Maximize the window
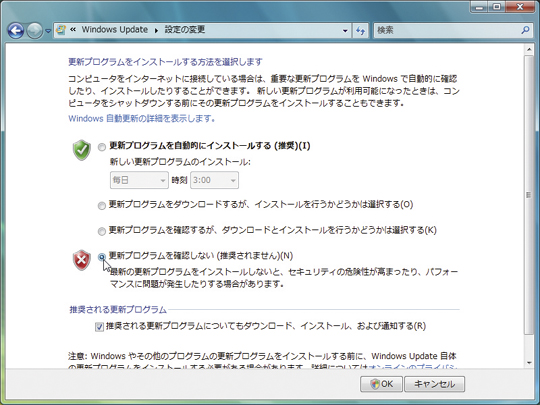 pyautogui.click(x=496, y=7)
